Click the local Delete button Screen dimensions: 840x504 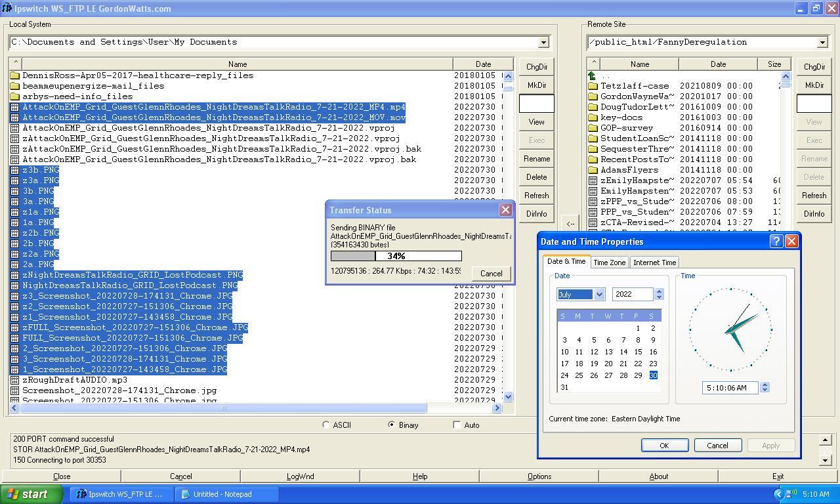[536, 177]
